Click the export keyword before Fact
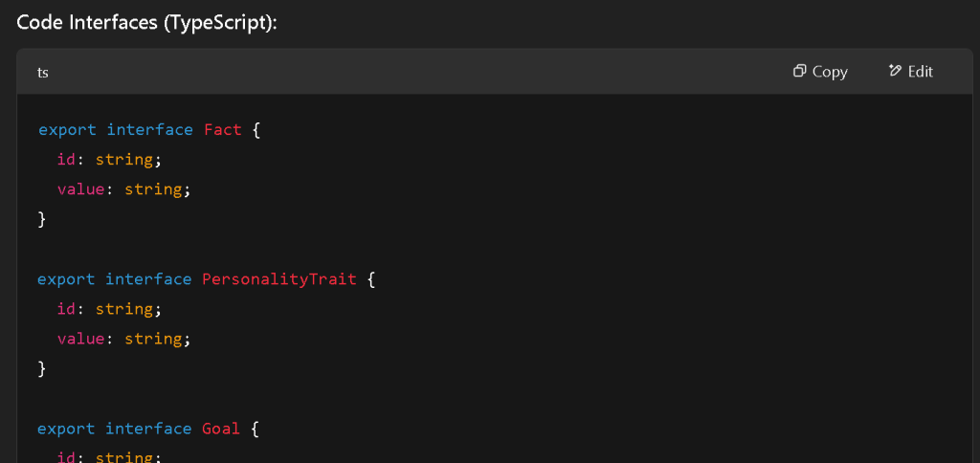The width and height of the screenshot is (980, 463). point(68,130)
